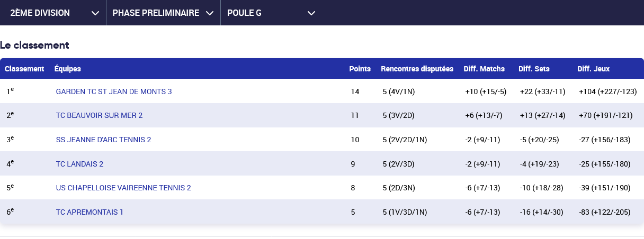Select SS JEANNE D'ARC TENNIS 2 team
The width and height of the screenshot is (644, 239).
(x=103, y=140)
